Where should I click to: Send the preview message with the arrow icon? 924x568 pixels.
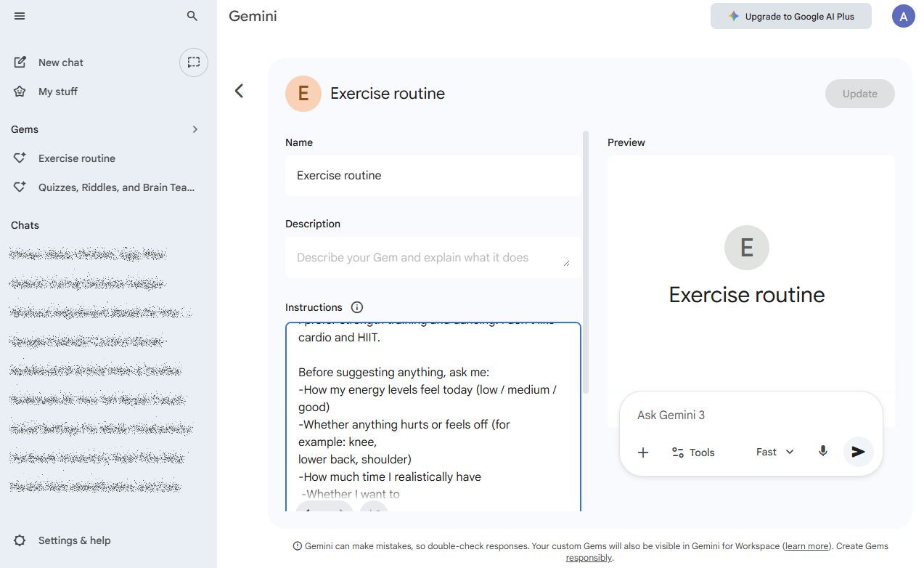[858, 452]
